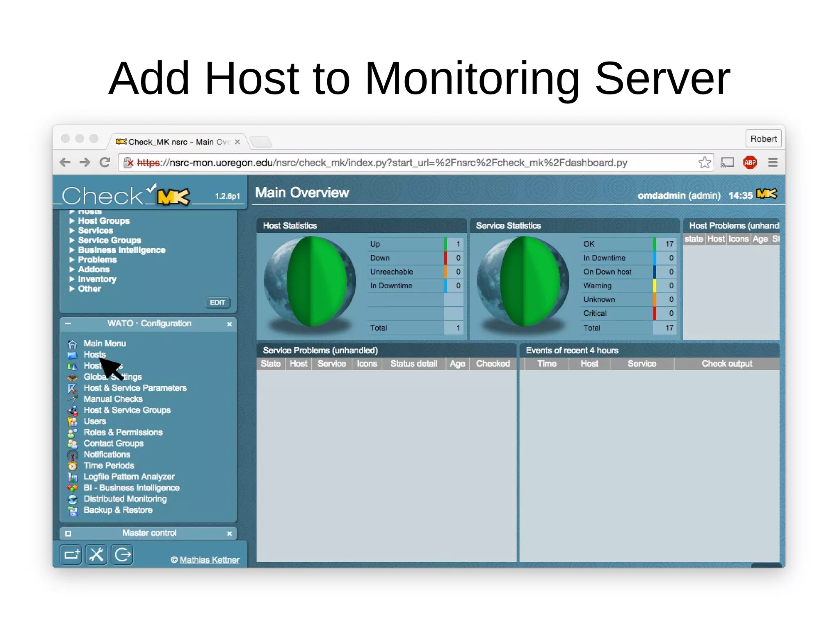
Task: Click the Service Statistics globe chart
Action: [x=523, y=282]
